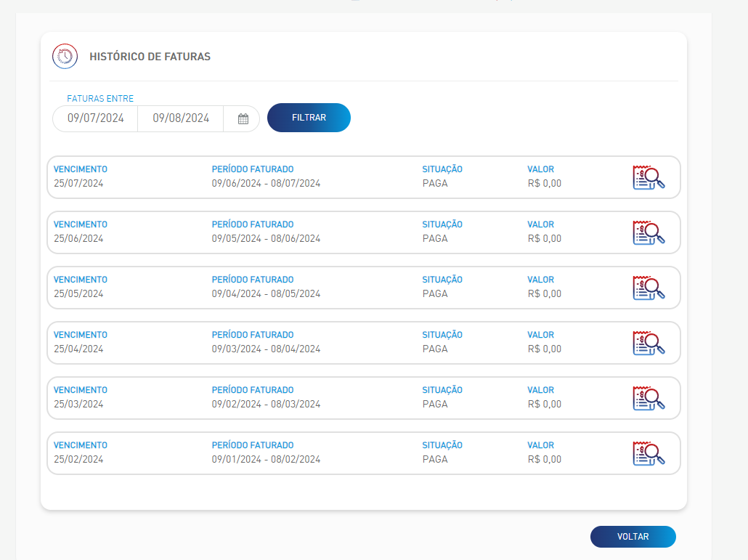Select due date 25/07/2024
This screenshot has height=560, width=748.
pyautogui.click(x=78, y=184)
